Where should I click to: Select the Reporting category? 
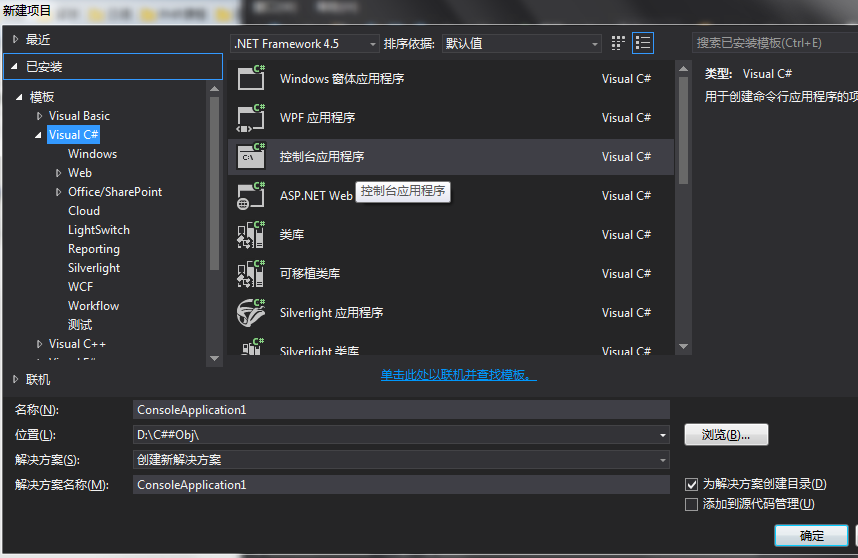coord(94,249)
